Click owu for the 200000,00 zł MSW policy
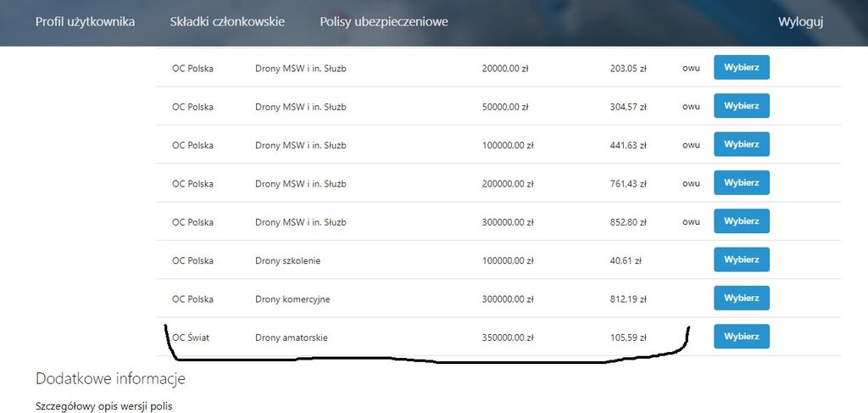The width and height of the screenshot is (868, 413). tap(691, 183)
